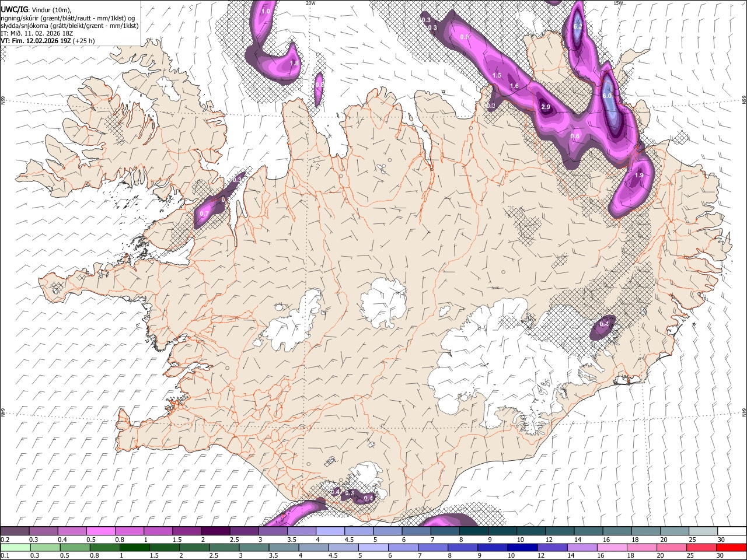Click the 2.9 snowfall value label
Image resolution: width=747 pixels, height=560 pixels.
click(546, 107)
